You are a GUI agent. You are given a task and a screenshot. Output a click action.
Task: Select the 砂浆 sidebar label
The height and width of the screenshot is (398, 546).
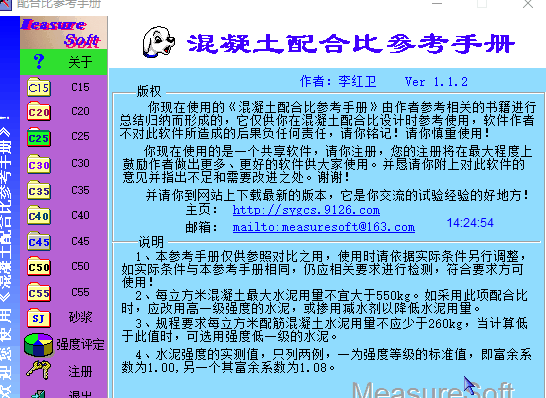tap(80, 317)
